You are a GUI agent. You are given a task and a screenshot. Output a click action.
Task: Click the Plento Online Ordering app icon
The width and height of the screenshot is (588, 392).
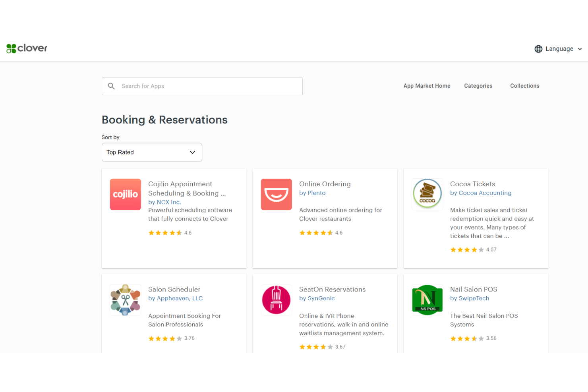click(x=277, y=194)
